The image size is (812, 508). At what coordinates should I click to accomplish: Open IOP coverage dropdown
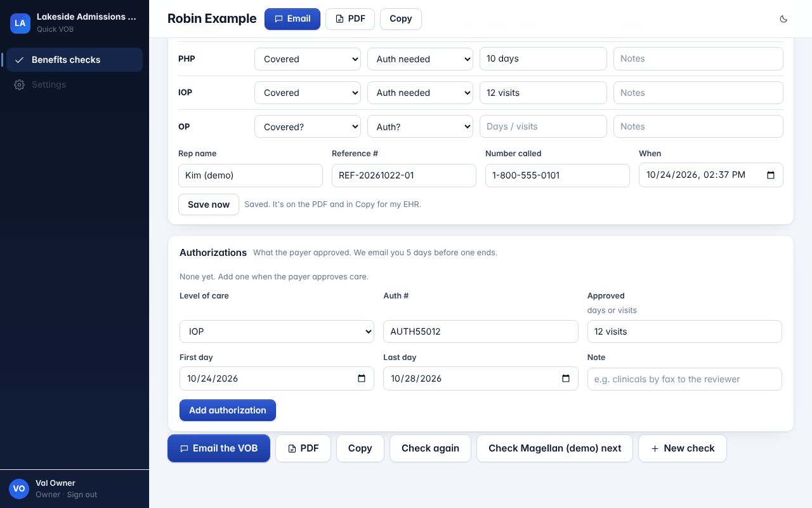308,93
